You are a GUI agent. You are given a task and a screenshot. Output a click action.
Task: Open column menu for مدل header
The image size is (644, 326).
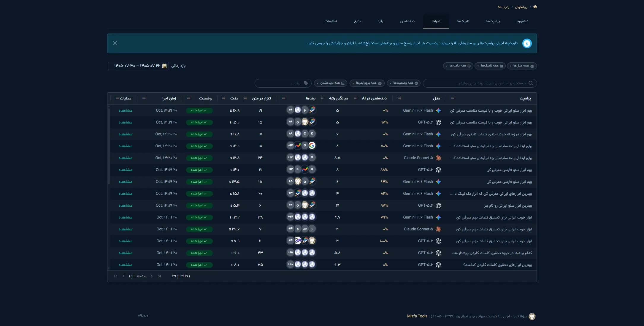point(399,98)
